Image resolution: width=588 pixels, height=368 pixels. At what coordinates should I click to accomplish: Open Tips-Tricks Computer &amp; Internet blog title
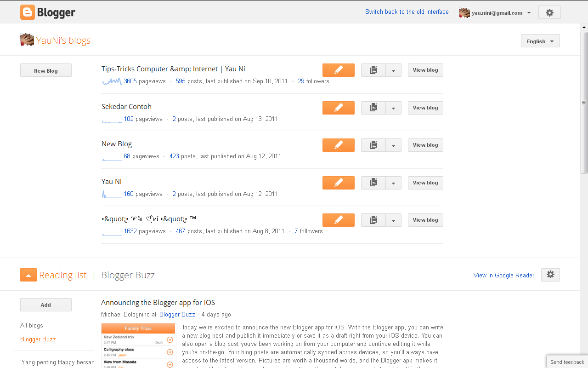point(173,69)
